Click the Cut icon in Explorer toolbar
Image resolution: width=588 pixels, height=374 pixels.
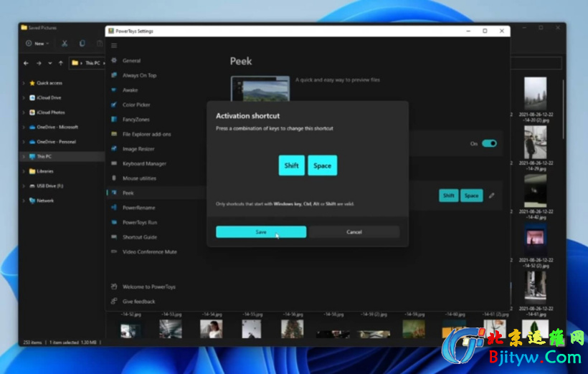tap(65, 44)
